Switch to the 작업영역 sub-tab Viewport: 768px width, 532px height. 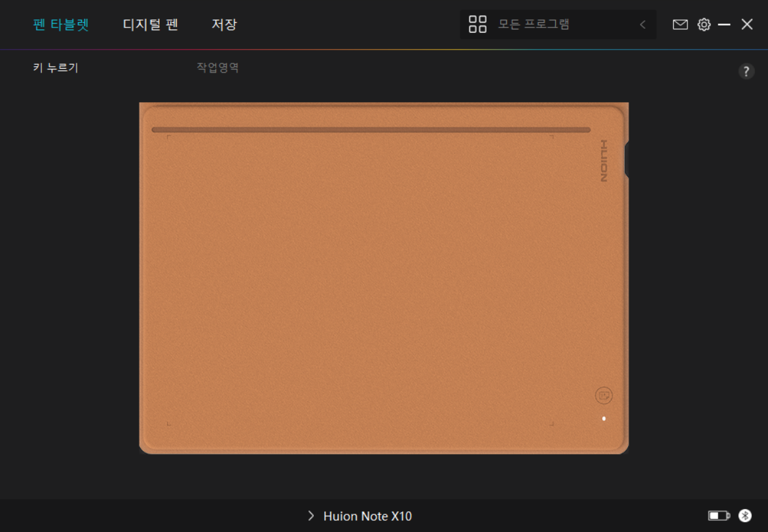(x=217, y=67)
